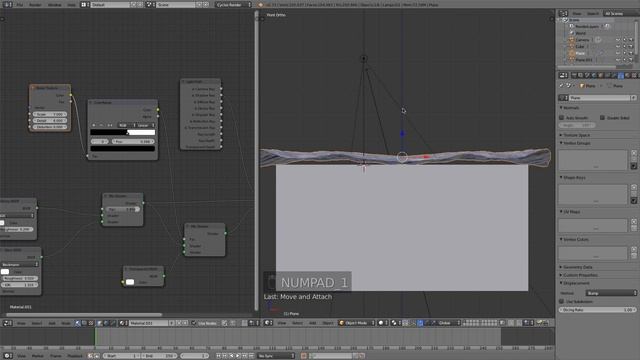This screenshot has width=640, height=360.
Task: Open the displacement Method dropdown
Action: coord(611,293)
